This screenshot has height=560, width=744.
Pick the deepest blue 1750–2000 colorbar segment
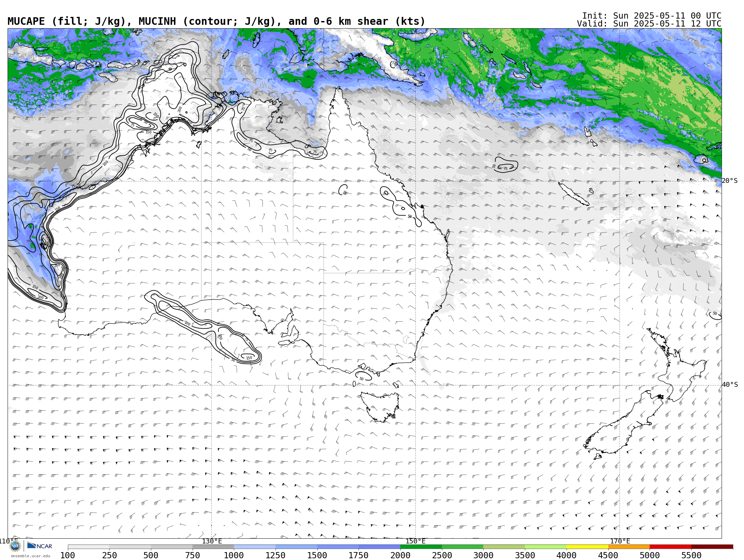click(x=379, y=547)
